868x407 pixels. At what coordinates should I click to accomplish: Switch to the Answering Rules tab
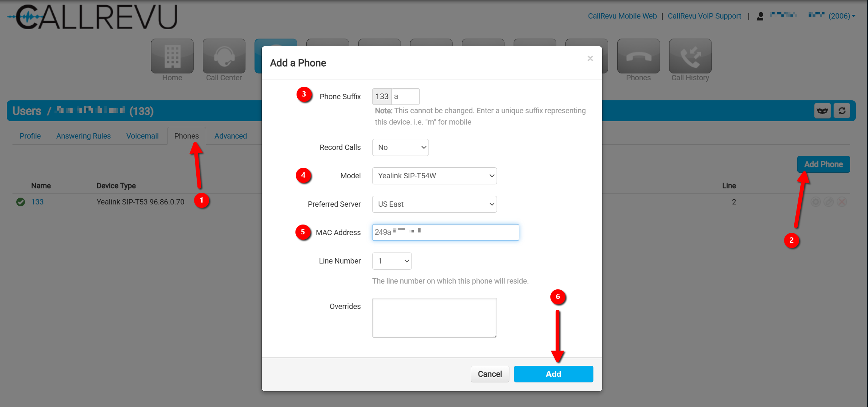pos(84,136)
